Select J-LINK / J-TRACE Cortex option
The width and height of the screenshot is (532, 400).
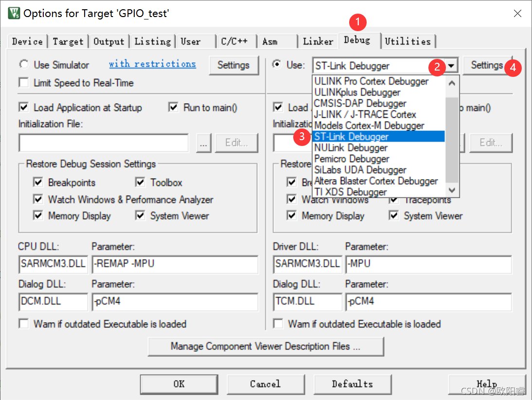click(378, 114)
